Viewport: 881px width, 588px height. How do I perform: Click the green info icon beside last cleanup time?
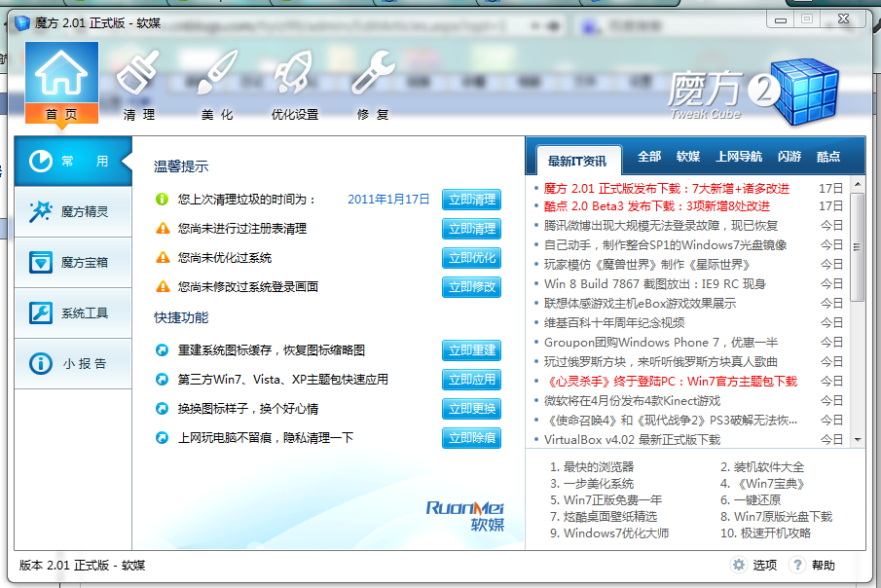[x=163, y=199]
